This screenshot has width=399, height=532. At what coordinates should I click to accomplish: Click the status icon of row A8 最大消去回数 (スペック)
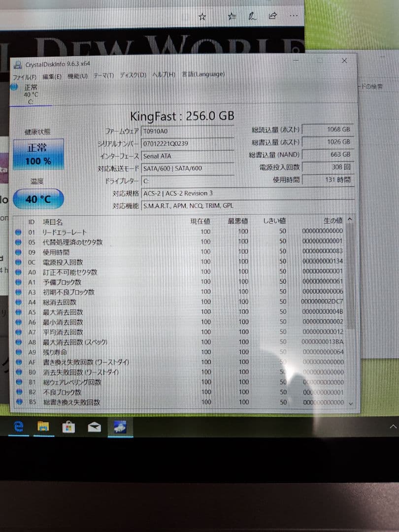click(19, 342)
